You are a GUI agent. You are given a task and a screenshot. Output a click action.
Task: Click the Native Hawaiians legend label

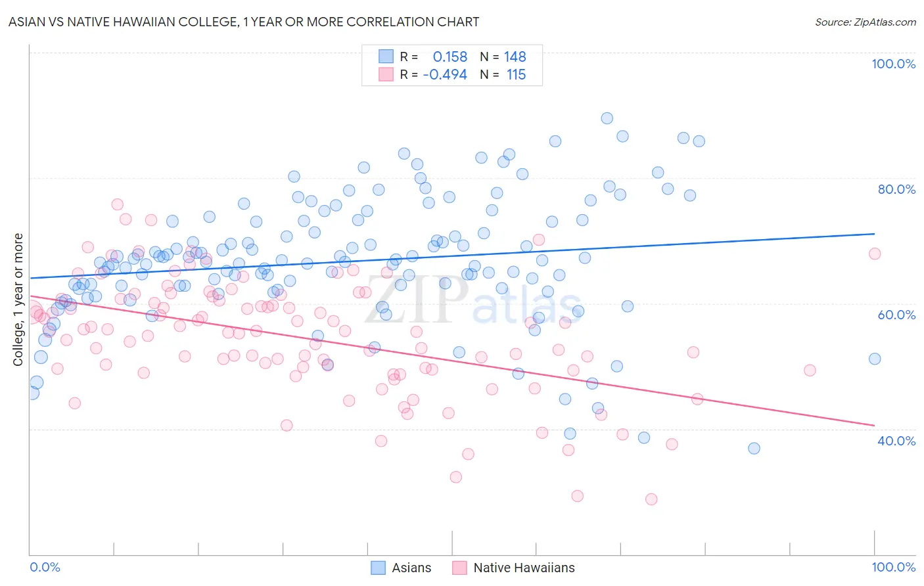(524, 568)
